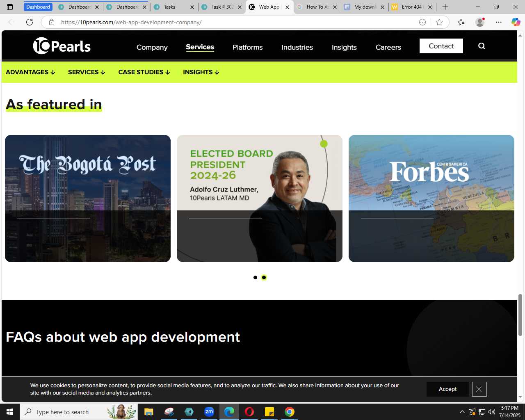Open Careers page
This screenshot has width=525, height=420.
(x=388, y=47)
